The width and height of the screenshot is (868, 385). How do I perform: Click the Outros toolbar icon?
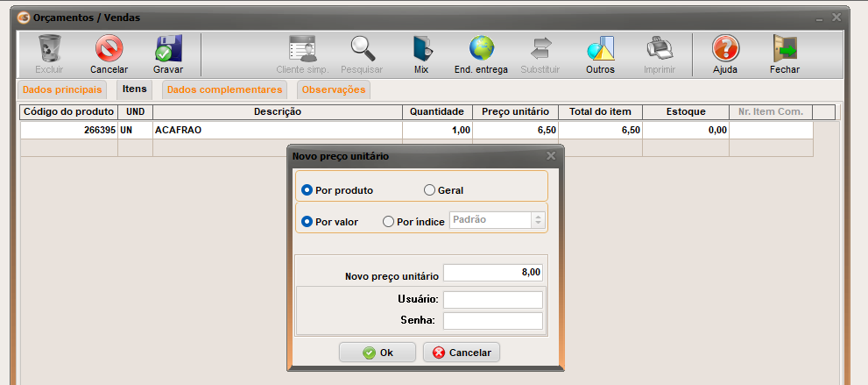point(600,48)
